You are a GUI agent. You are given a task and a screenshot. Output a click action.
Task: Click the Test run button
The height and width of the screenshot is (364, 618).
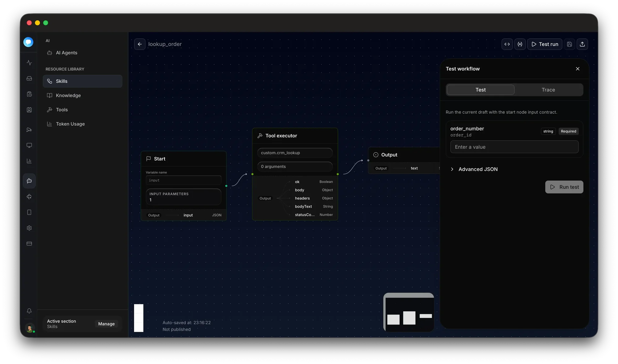[x=544, y=44]
